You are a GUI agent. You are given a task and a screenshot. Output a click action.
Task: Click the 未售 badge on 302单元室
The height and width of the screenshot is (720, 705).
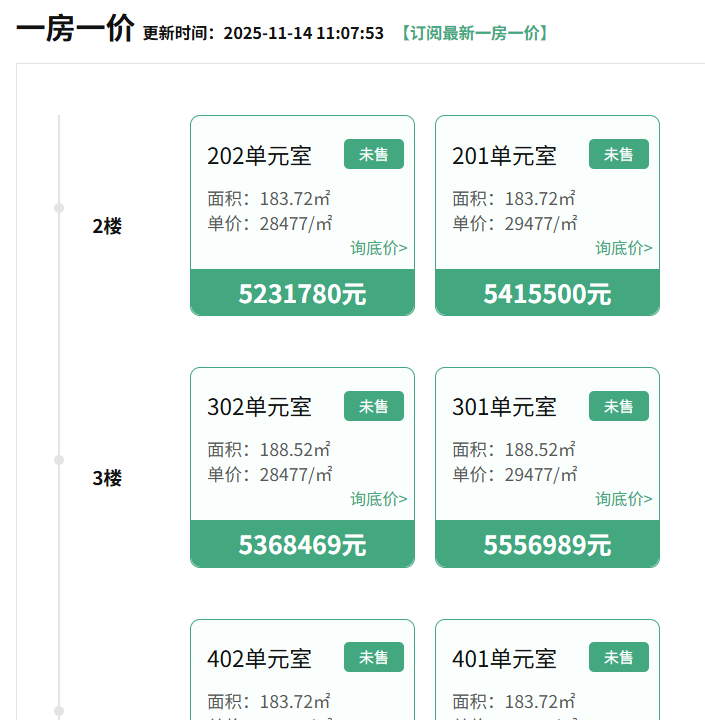point(374,406)
